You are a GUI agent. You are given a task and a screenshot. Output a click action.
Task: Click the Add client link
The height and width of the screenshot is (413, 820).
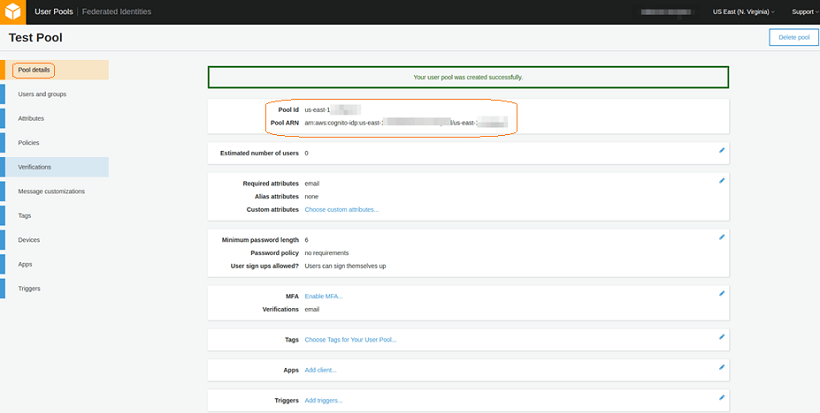click(x=320, y=370)
